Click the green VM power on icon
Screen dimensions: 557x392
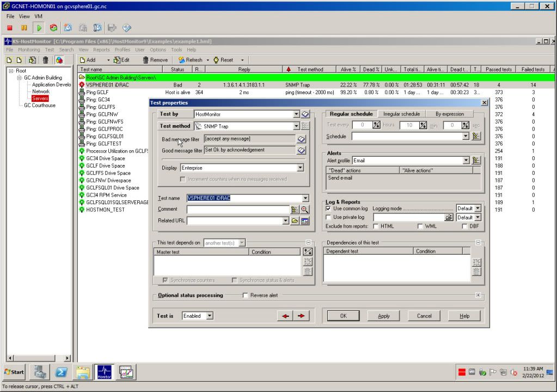(x=39, y=28)
